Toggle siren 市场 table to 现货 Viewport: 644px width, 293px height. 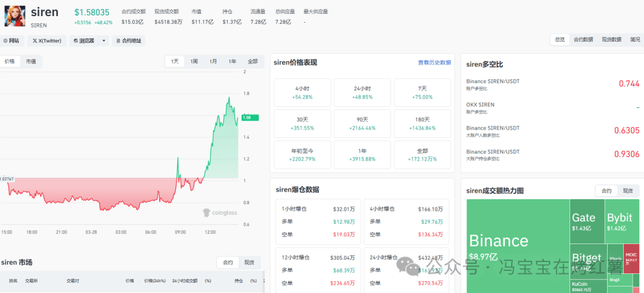click(249, 263)
